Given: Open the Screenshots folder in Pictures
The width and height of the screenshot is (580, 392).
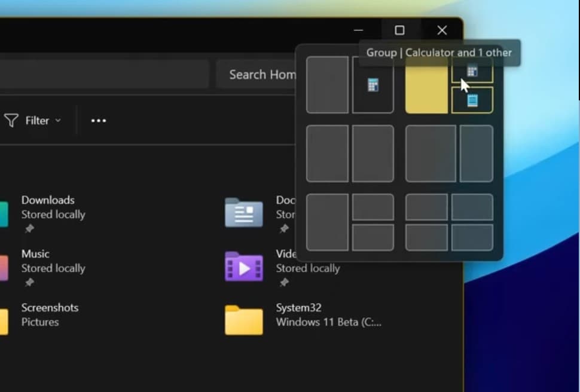Looking at the screenshot, I should pyautogui.click(x=50, y=308).
